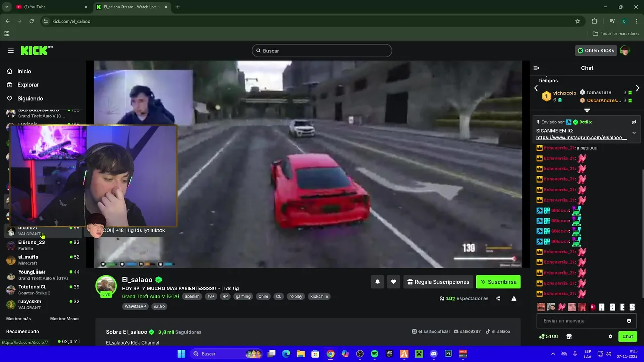The width and height of the screenshot is (644, 362).
Task: Open the tab search dropdown in Chrome
Action: [7, 7]
